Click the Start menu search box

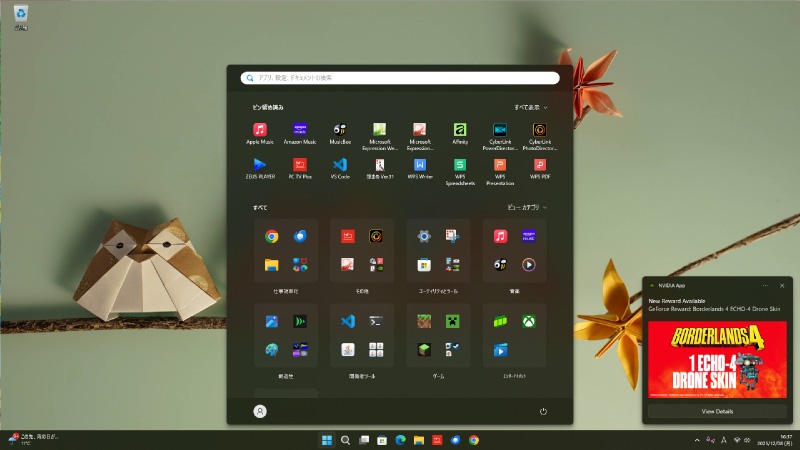(x=400, y=77)
